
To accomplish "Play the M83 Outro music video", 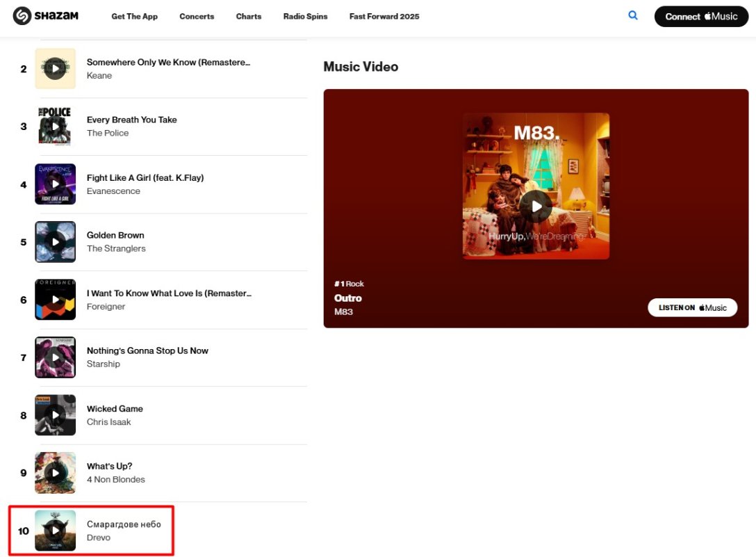I will coord(536,207).
